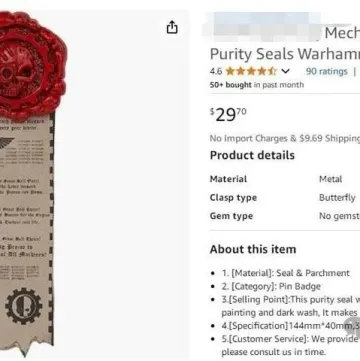Click the round overlay button near Specification
360x361 pixels.
(353, 327)
